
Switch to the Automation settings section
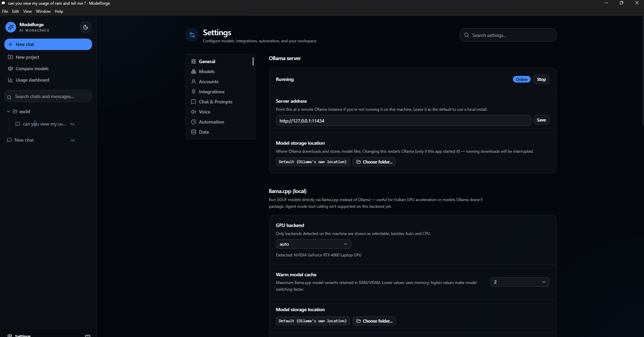pyautogui.click(x=220, y=122)
